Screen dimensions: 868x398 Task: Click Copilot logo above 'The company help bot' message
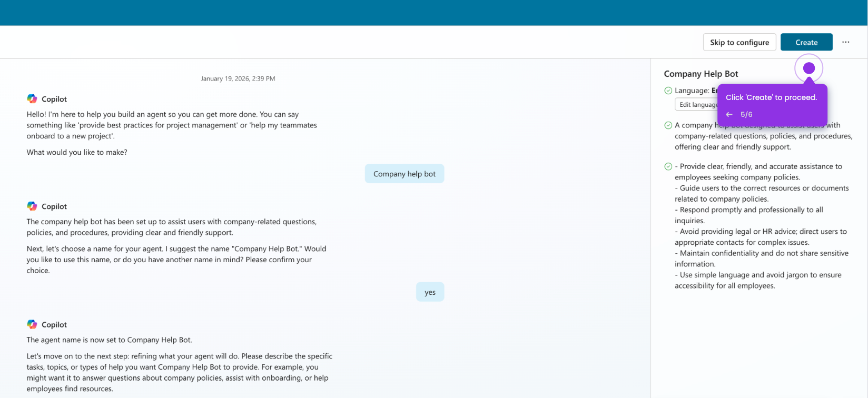[x=32, y=206]
